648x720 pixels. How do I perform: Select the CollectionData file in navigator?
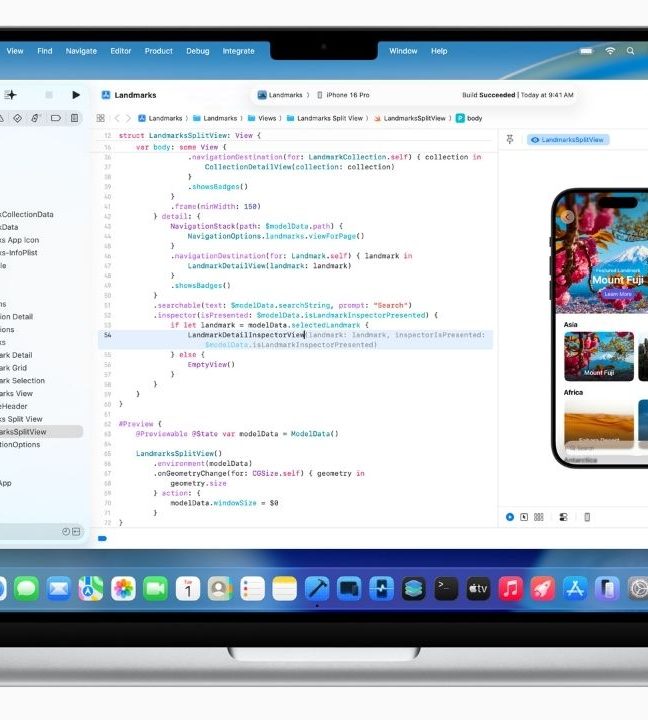27,214
